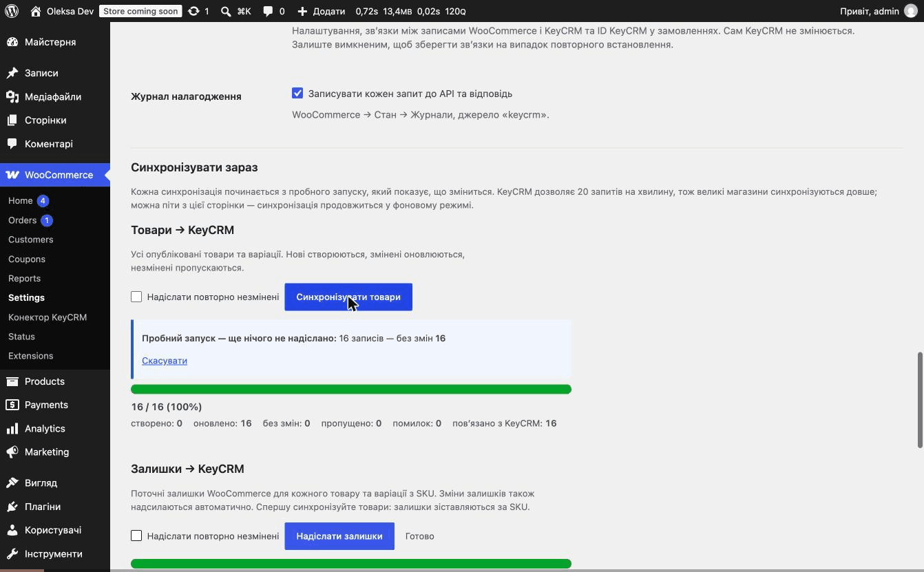Click the Надіслати залишки button
This screenshot has width=924, height=572.
tap(339, 536)
